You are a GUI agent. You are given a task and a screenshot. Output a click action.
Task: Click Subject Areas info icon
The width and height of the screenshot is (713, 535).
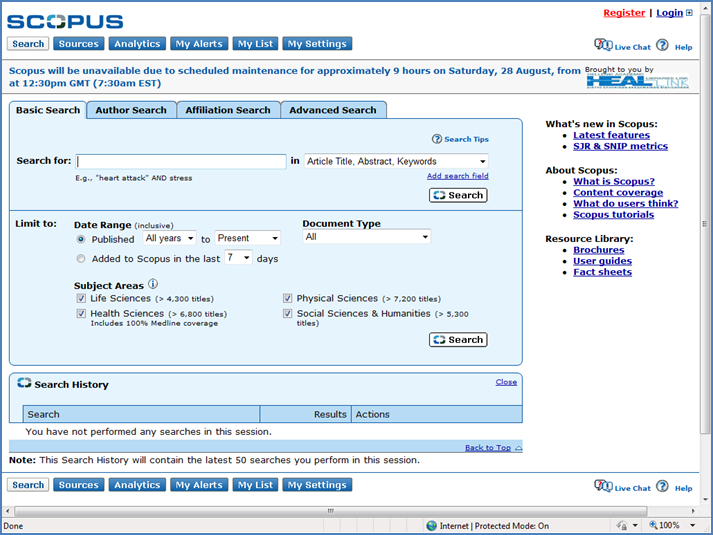click(153, 284)
